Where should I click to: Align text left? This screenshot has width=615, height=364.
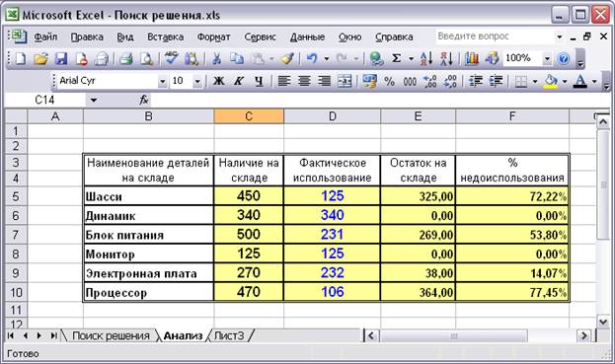tap(284, 81)
